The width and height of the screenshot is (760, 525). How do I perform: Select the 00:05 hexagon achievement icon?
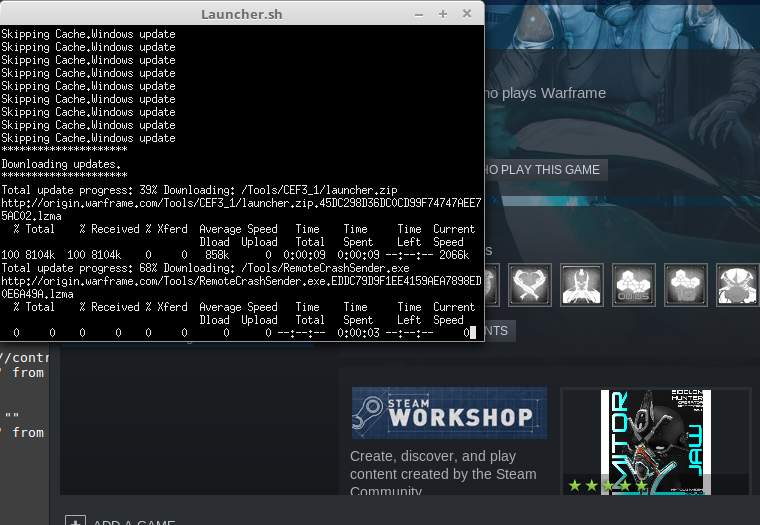[633, 285]
